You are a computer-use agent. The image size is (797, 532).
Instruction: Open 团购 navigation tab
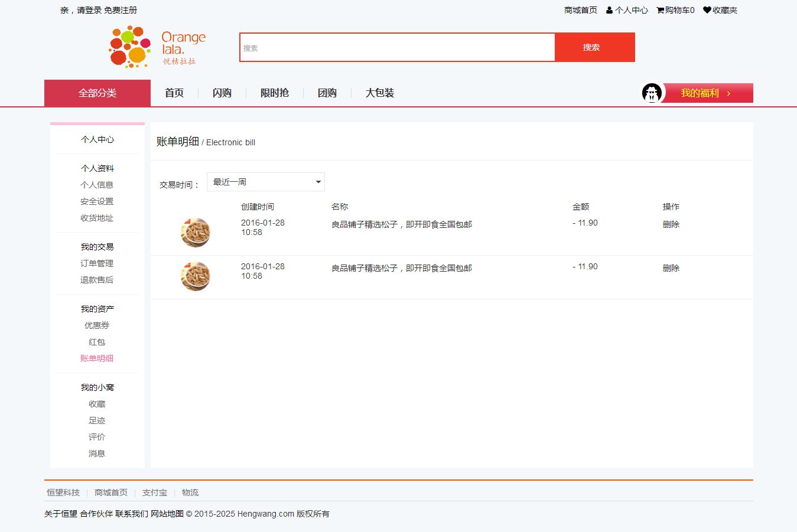click(x=327, y=93)
